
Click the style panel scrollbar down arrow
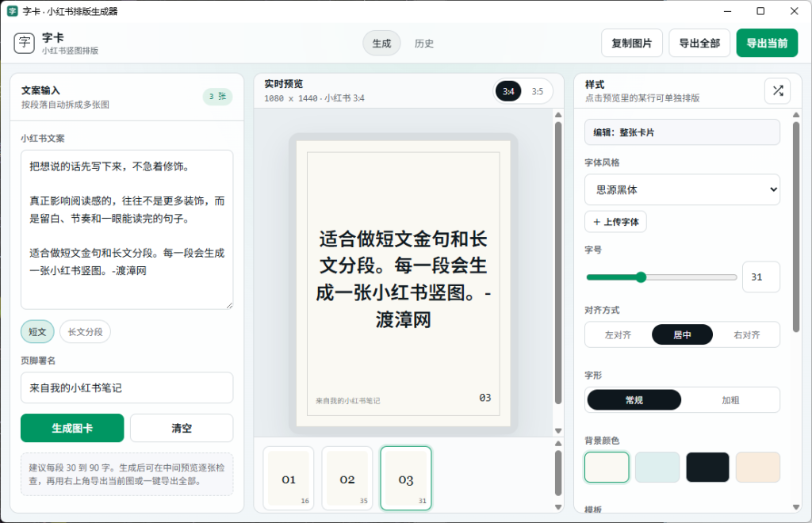(x=796, y=507)
